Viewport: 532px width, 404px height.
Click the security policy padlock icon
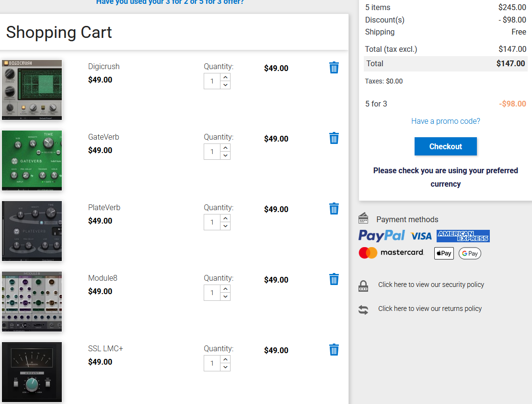tap(363, 286)
